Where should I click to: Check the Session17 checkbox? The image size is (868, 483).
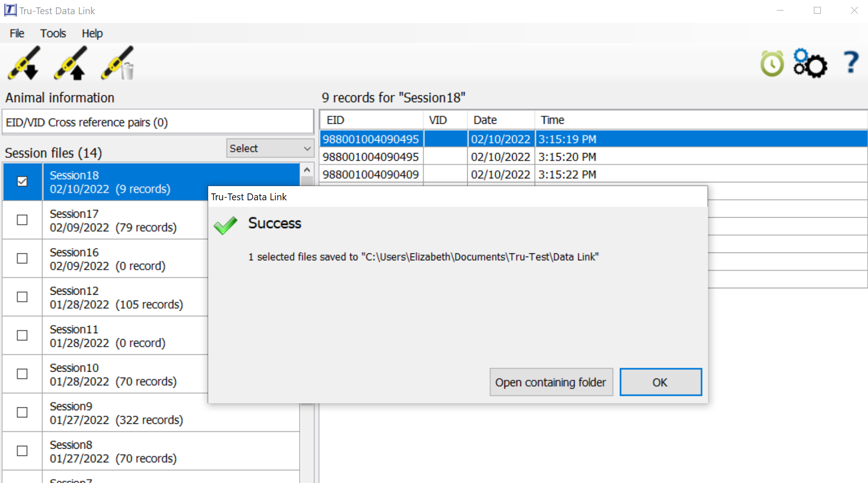tap(22, 220)
